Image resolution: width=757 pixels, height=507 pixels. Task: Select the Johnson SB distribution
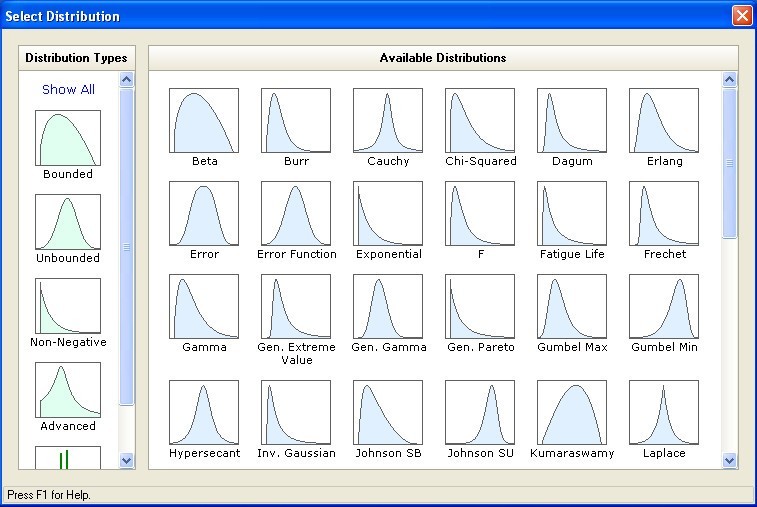(388, 412)
